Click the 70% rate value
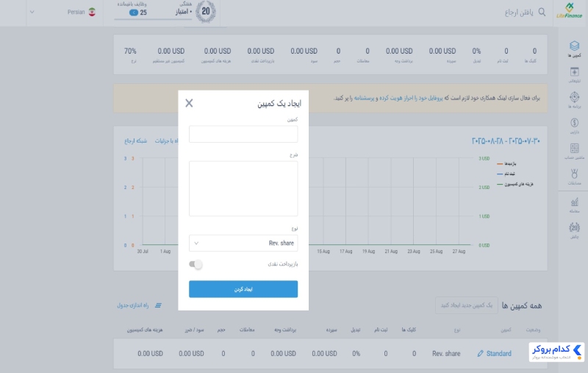This screenshot has width=588, height=373. (x=131, y=51)
